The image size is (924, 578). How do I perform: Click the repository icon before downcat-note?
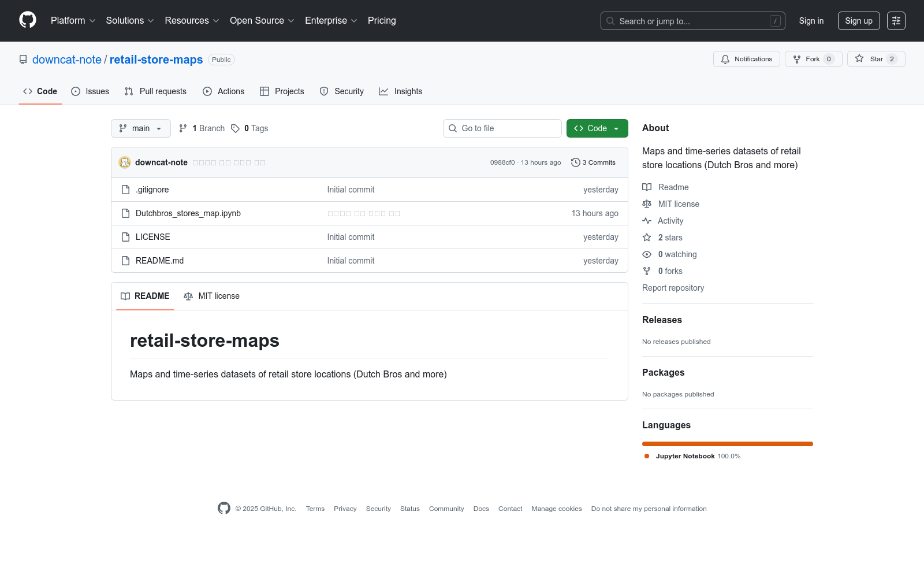(23, 60)
